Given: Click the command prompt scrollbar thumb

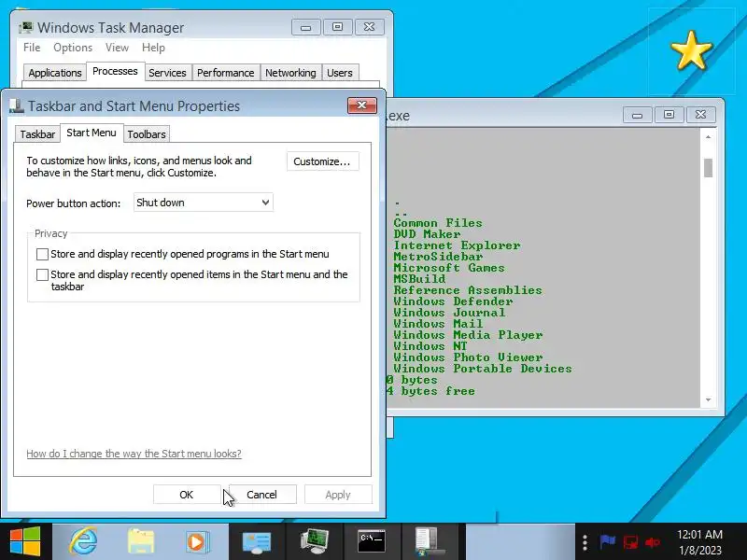Looking at the screenshot, I should click(x=708, y=168).
